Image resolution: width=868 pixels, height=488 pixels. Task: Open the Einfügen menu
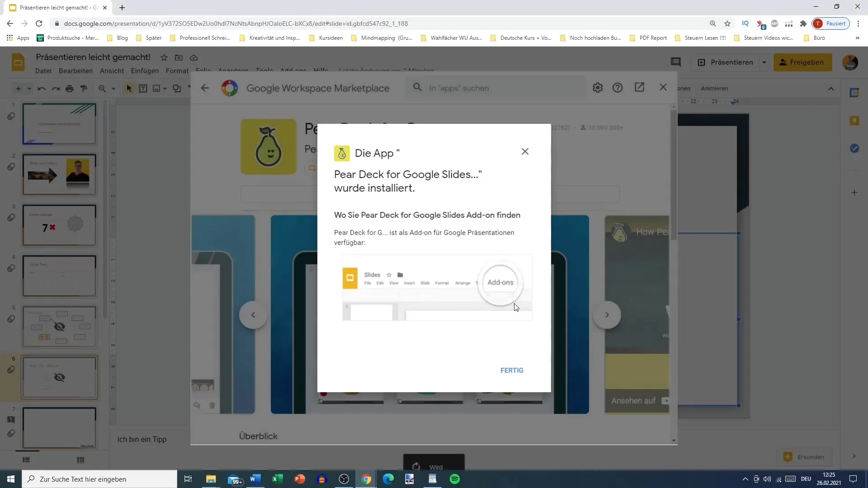click(x=145, y=70)
